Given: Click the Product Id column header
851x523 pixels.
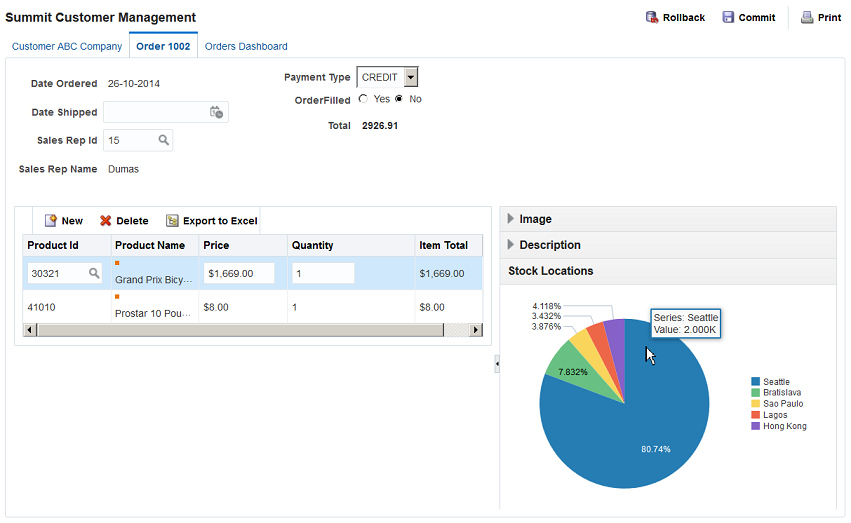Looking at the screenshot, I should [x=67, y=245].
